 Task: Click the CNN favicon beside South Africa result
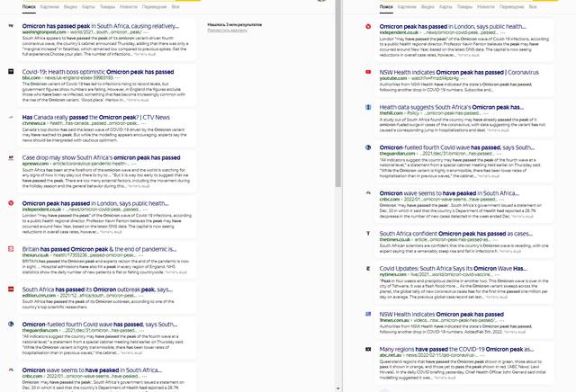[x=10, y=290]
